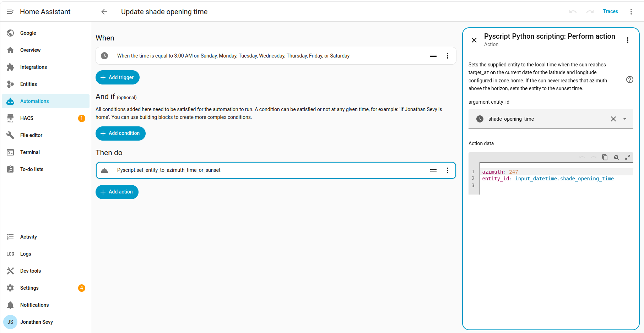The height and width of the screenshot is (333, 644).
Task: Open Dev tools
Action: 45,271
